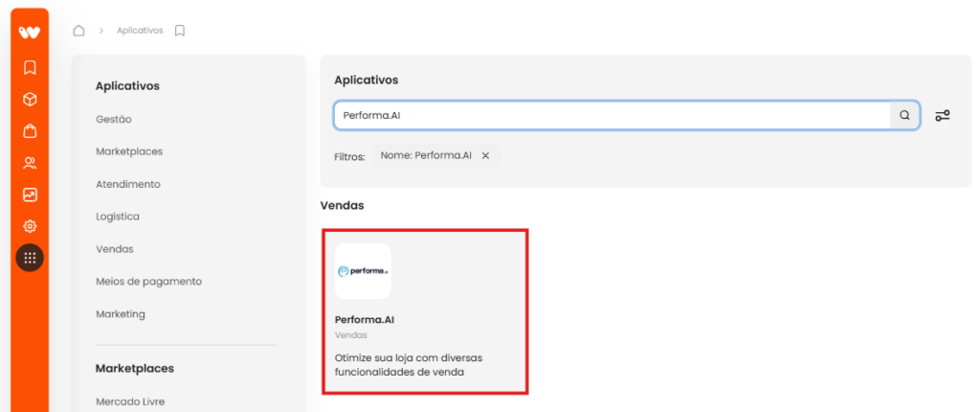Screen dimensions: 980x412
Task: Open the settings gear icon
Action: click(30, 226)
